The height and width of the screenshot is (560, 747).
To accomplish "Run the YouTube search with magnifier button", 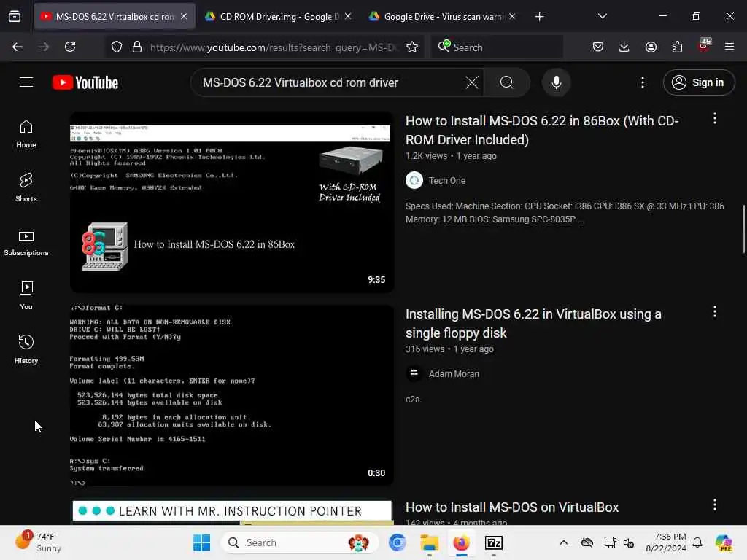I will click(x=507, y=82).
